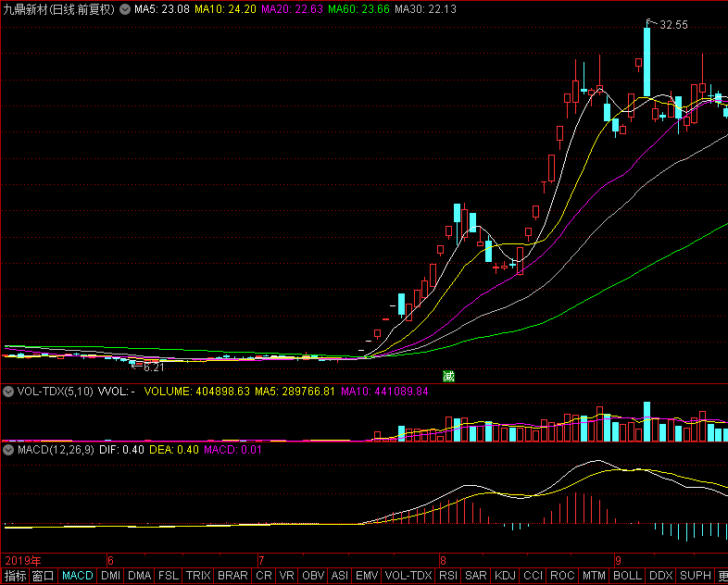Screen dimensions: 728x585
Task: Open the 窗口 button
Action: [44, 576]
